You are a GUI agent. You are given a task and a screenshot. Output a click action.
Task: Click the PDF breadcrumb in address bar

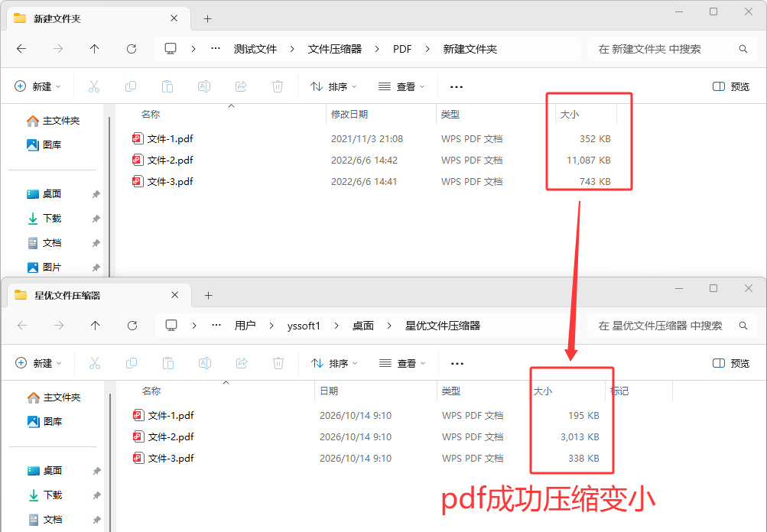(402, 49)
